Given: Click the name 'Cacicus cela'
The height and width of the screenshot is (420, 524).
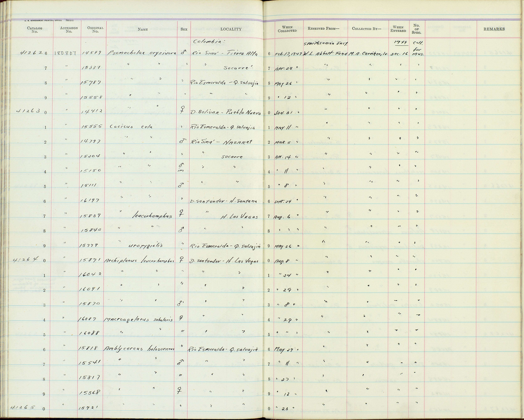Looking at the screenshot, I should click(x=131, y=127).
